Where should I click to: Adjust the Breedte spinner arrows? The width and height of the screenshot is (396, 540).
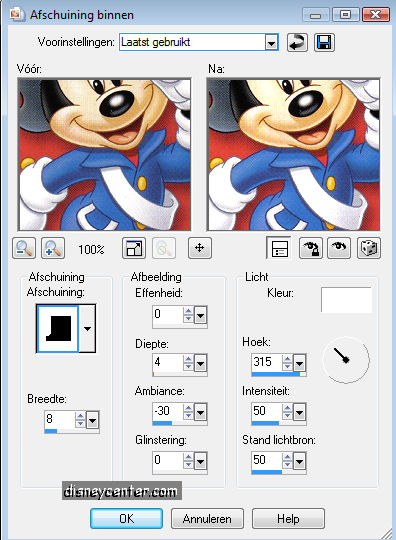(80, 419)
